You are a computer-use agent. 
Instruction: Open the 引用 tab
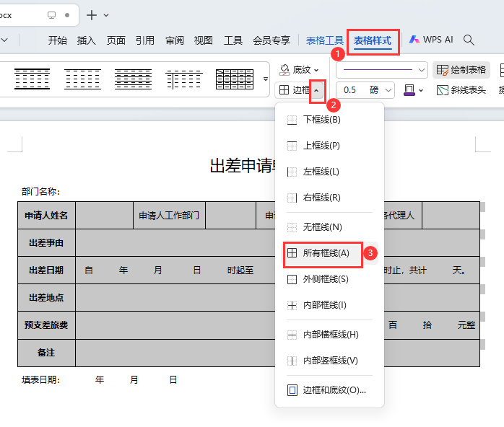click(145, 40)
